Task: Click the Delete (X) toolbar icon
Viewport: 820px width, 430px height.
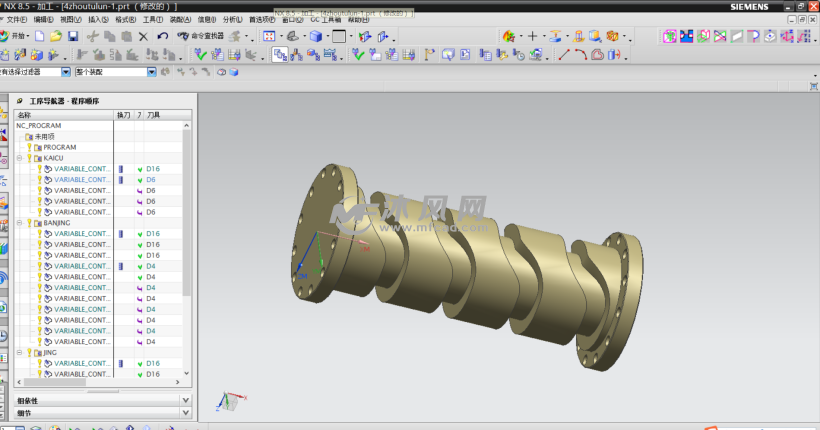Action: point(143,36)
